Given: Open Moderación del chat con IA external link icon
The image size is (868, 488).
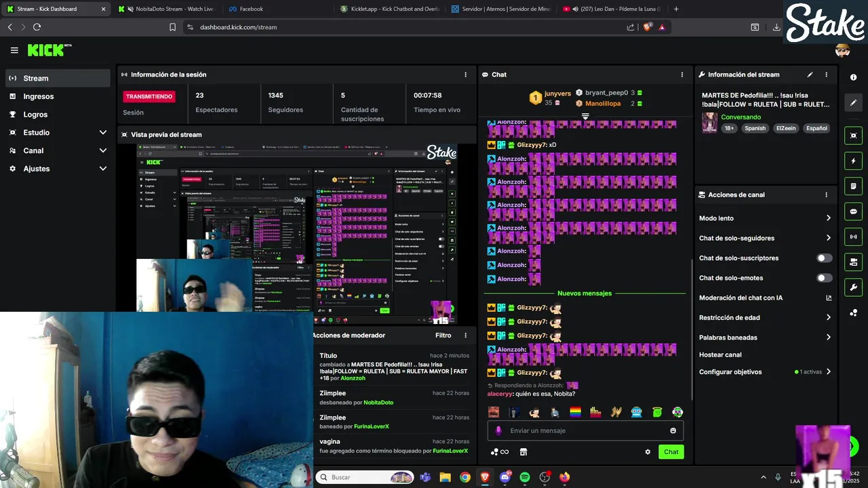Looking at the screenshot, I should 828,298.
